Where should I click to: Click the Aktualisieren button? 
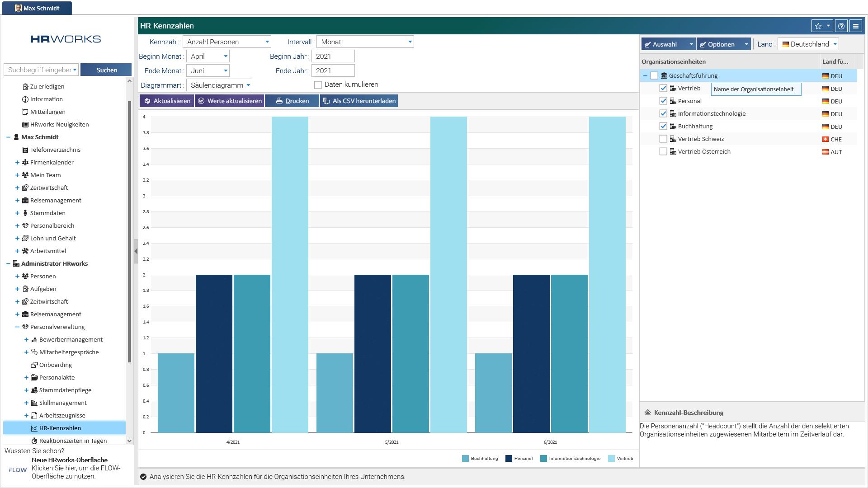167,101
